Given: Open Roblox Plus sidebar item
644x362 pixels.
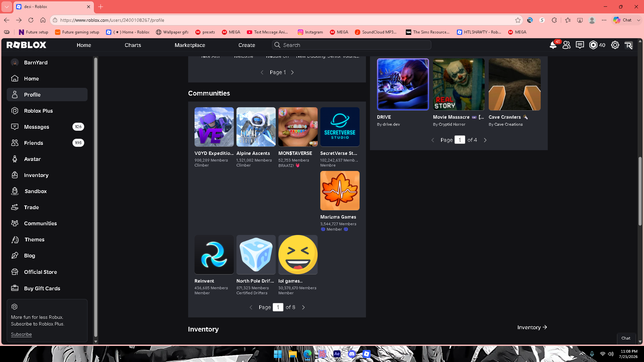Looking at the screenshot, I should (47, 111).
